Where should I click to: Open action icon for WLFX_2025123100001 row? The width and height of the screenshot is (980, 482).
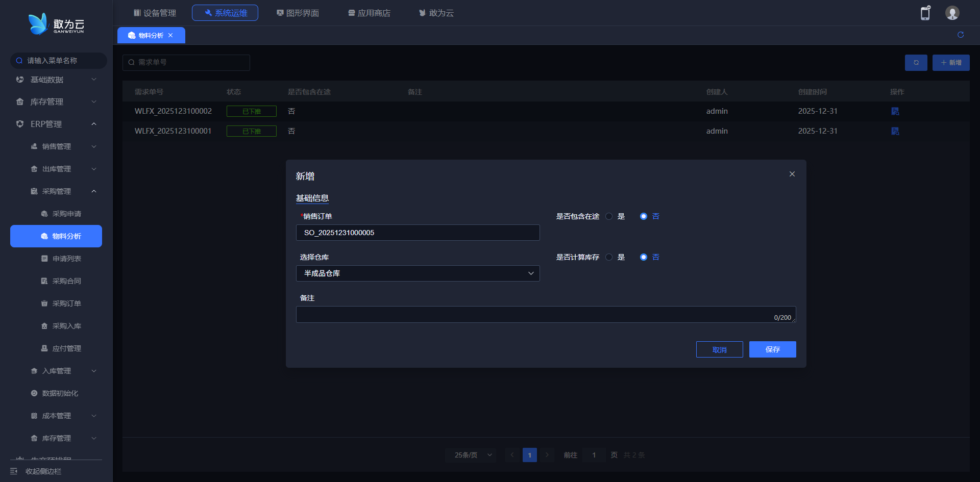(x=895, y=131)
